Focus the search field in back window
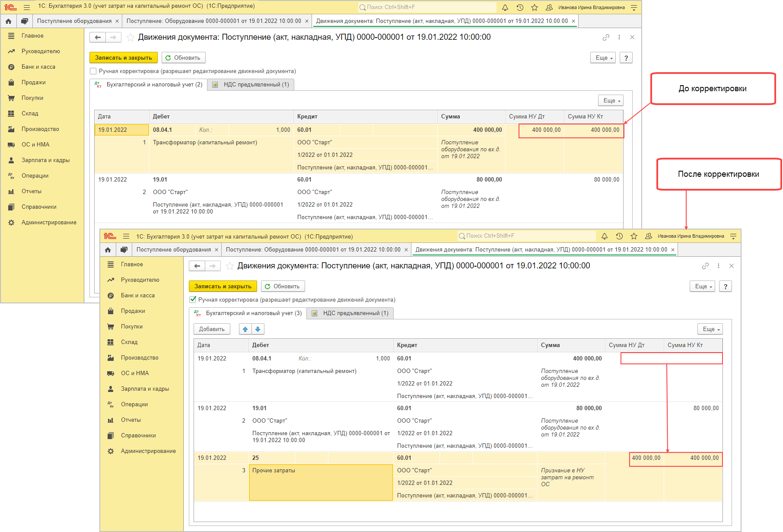This screenshot has height=532, width=783. [427, 7]
